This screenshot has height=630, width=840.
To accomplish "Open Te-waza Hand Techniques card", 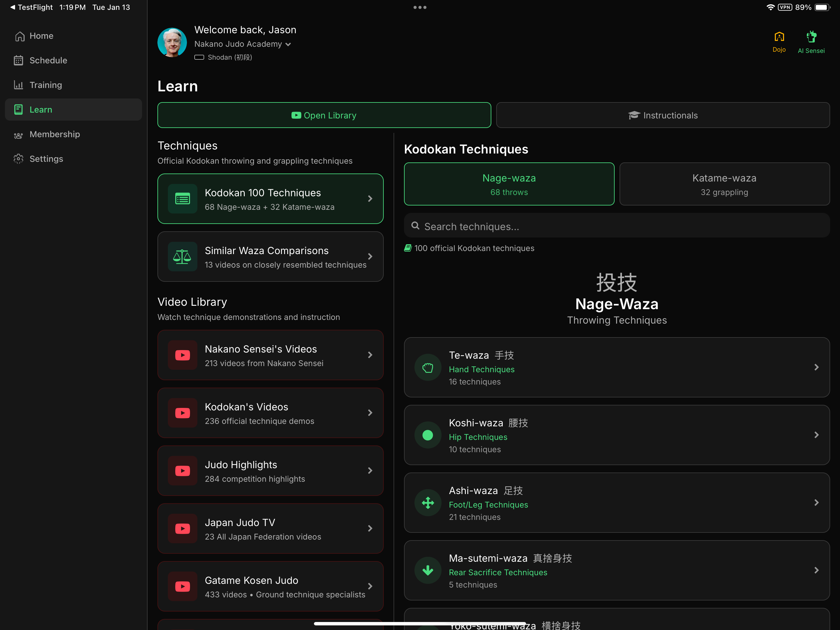I will (617, 367).
